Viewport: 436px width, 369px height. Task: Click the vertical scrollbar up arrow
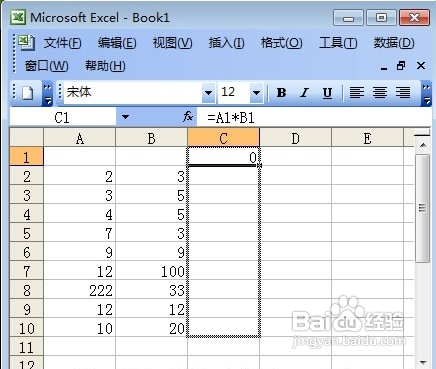(423, 145)
